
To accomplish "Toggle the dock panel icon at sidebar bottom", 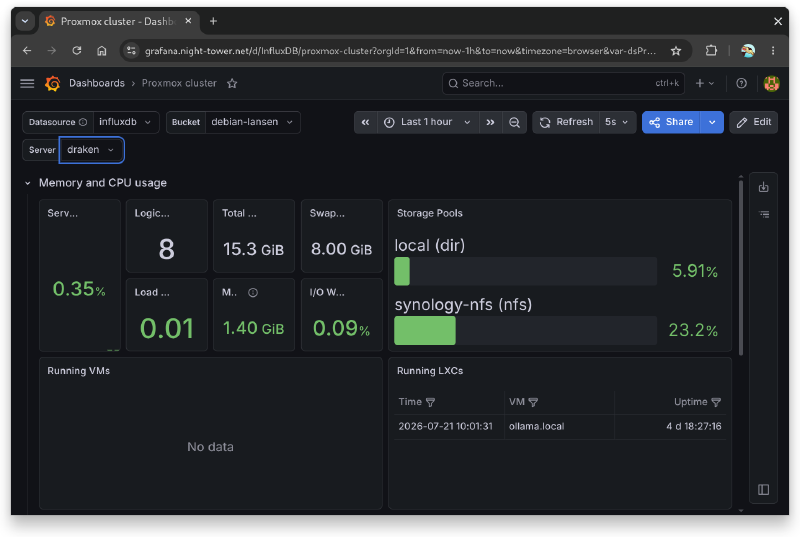I will coord(763,490).
